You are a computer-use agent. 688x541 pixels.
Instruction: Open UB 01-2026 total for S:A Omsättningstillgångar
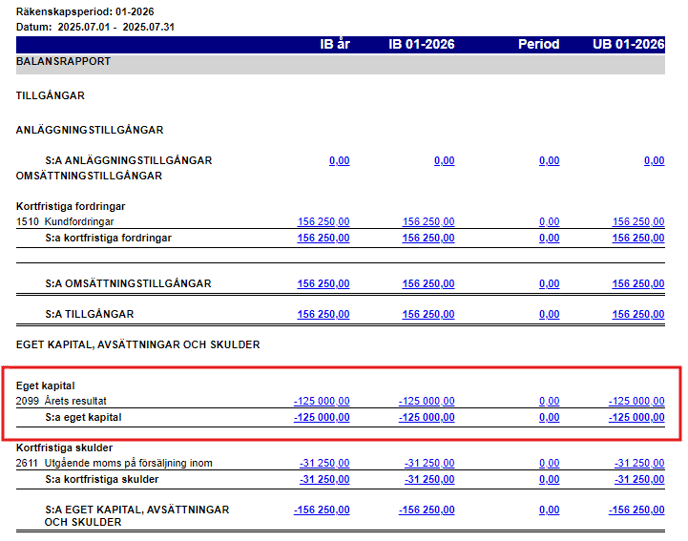point(638,283)
